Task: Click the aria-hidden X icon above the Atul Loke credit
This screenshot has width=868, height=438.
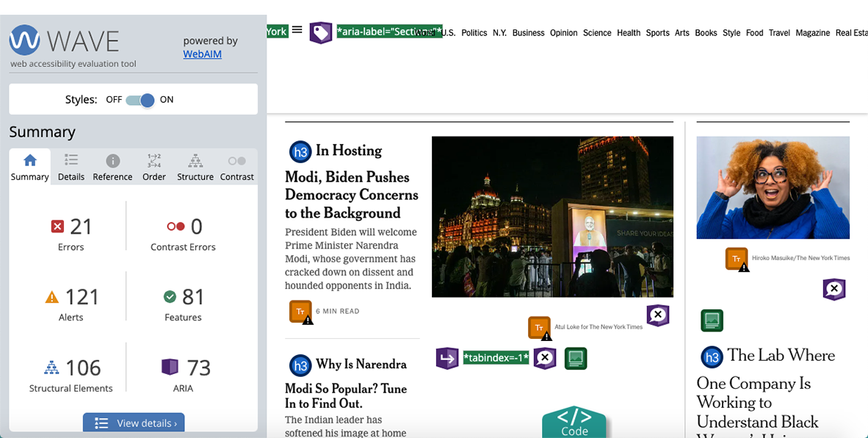Action: pos(657,315)
